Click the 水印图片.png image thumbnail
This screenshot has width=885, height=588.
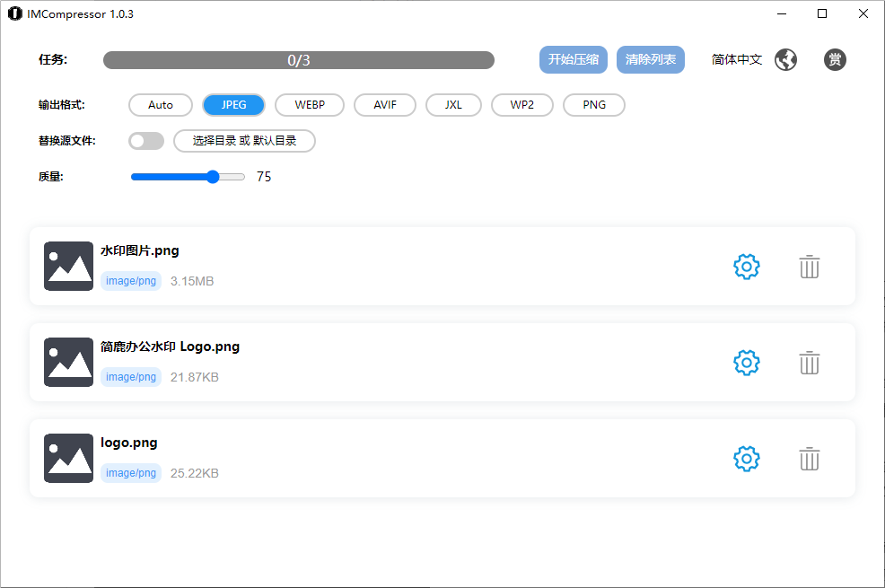(x=68, y=266)
